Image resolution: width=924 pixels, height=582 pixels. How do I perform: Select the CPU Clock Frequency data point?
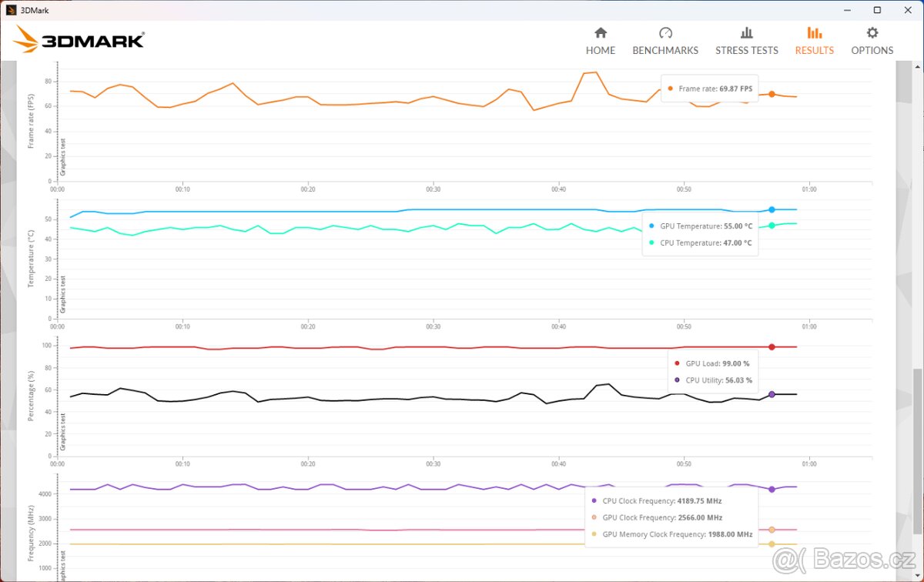(x=772, y=490)
